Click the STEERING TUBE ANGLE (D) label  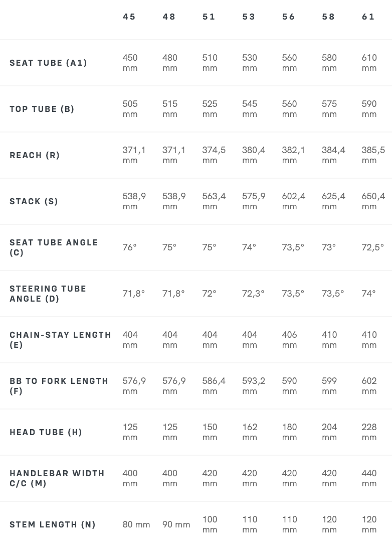point(48,294)
